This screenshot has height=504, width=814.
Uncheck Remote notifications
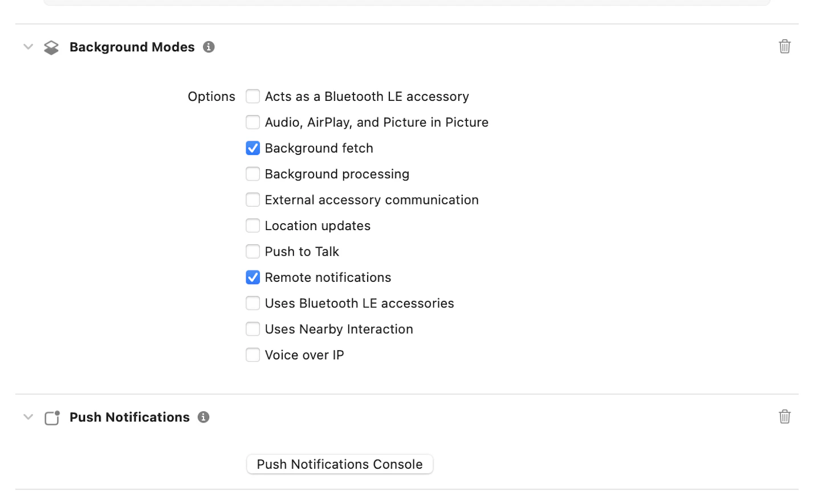(253, 277)
